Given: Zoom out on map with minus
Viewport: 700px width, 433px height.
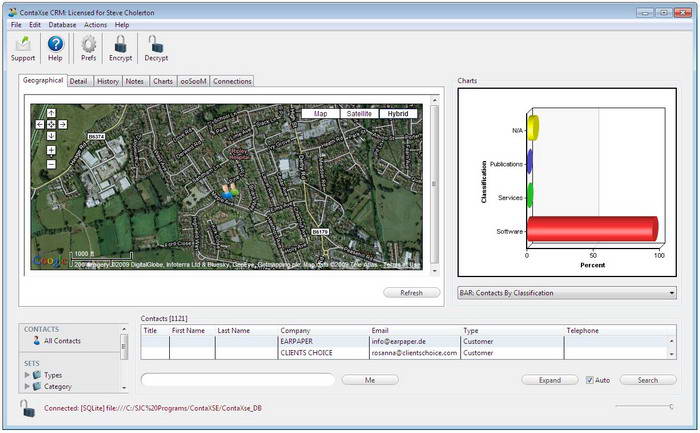Looking at the screenshot, I should click(51, 165).
